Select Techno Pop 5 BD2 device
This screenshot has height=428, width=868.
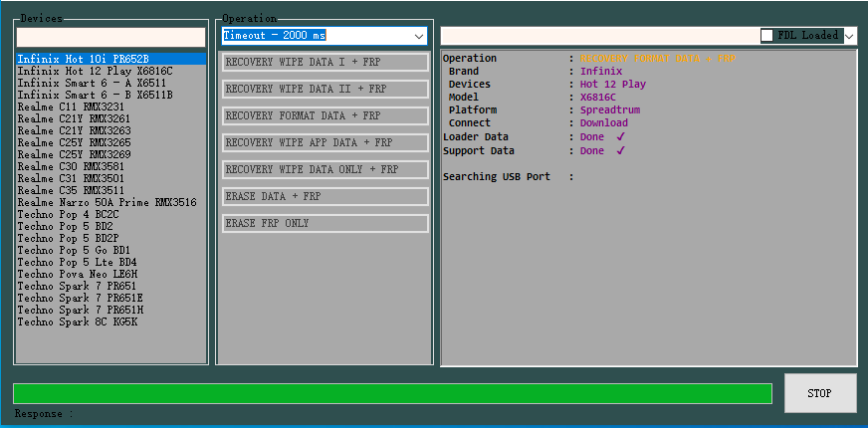[x=111, y=227]
